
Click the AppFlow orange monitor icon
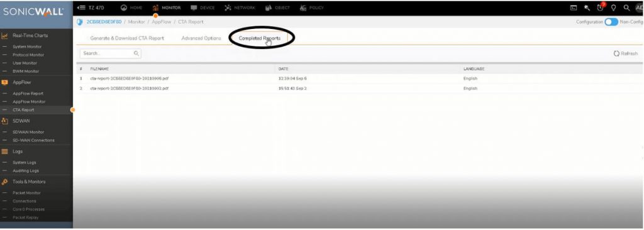(4, 82)
